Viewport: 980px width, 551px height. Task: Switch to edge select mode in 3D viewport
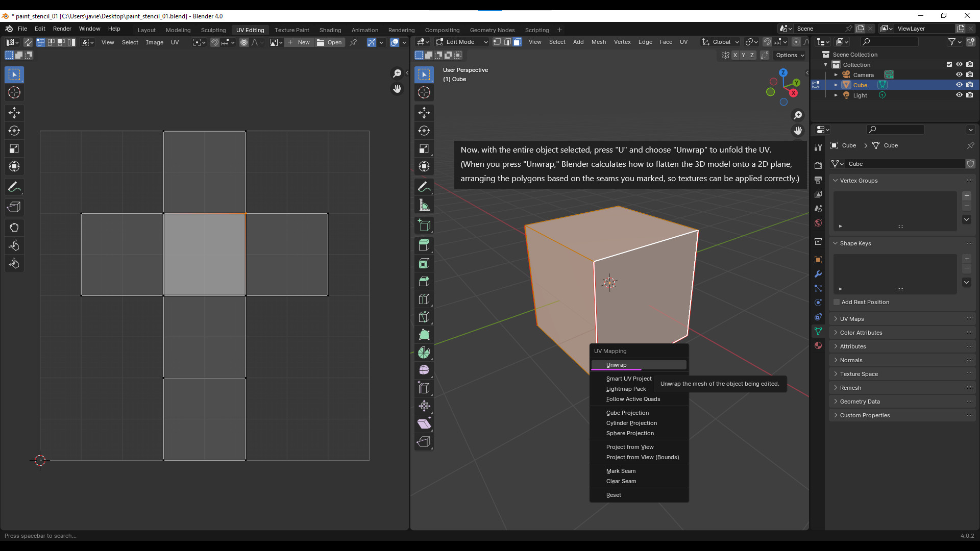point(507,42)
